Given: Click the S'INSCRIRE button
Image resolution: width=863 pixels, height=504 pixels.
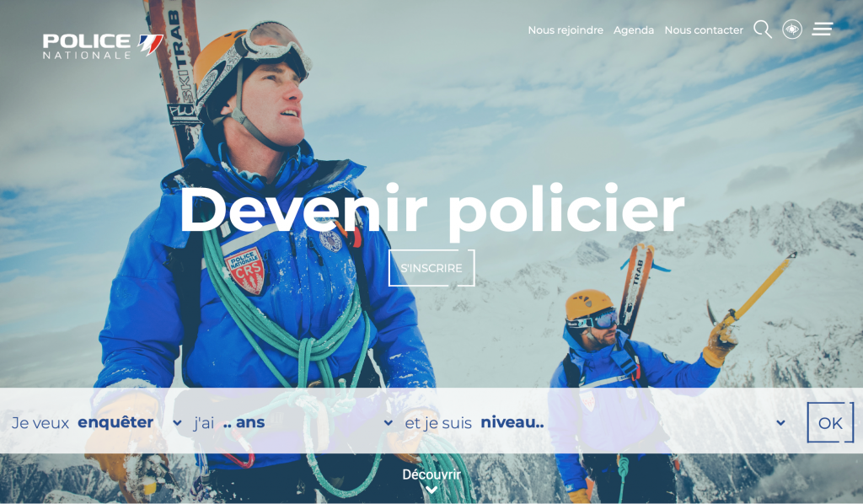Looking at the screenshot, I should pos(431,268).
